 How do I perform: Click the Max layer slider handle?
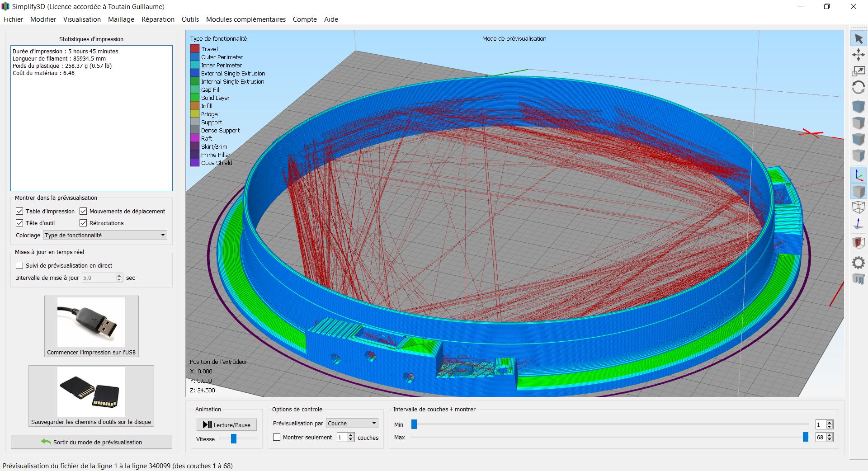[x=805, y=437]
